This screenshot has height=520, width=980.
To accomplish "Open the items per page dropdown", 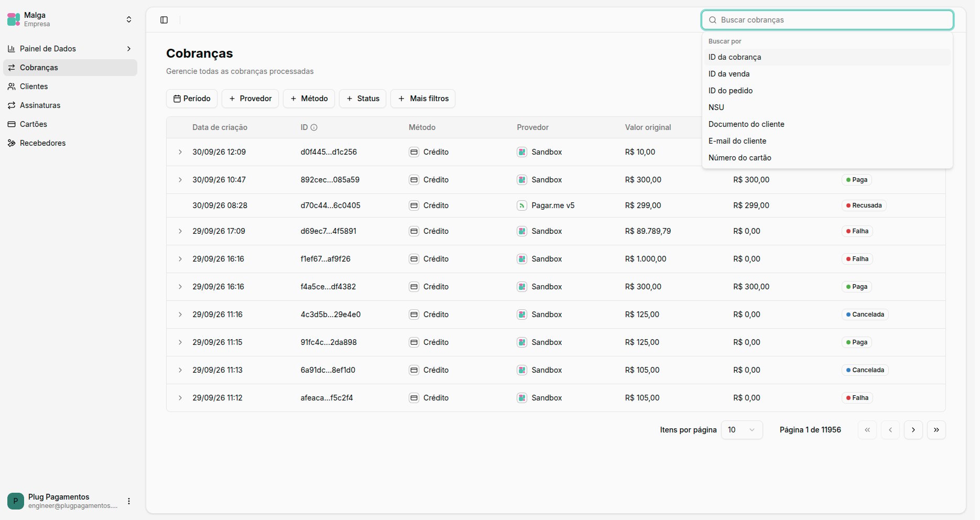I will [742, 430].
